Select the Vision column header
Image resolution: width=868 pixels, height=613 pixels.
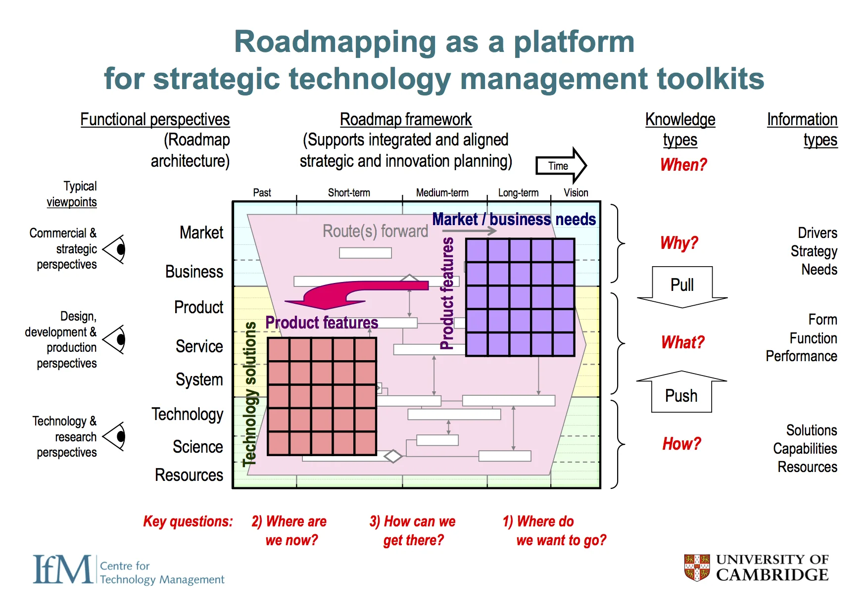[575, 192]
